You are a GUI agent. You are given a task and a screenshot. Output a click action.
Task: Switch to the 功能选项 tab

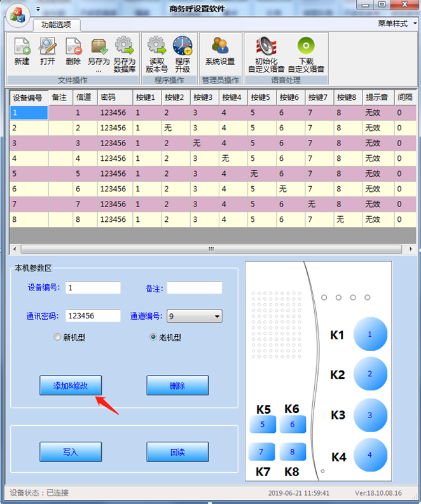point(57,25)
